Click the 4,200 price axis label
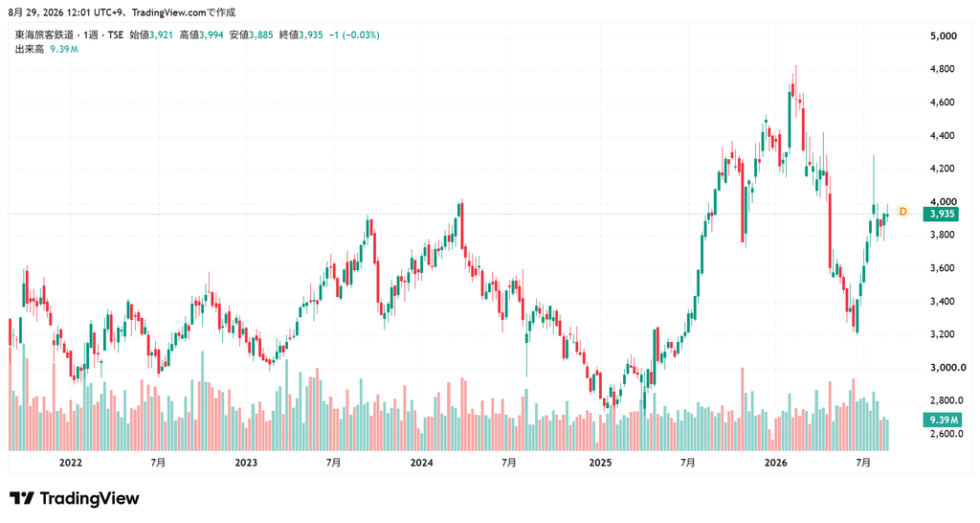The height and width of the screenshot is (523, 980). point(943,169)
